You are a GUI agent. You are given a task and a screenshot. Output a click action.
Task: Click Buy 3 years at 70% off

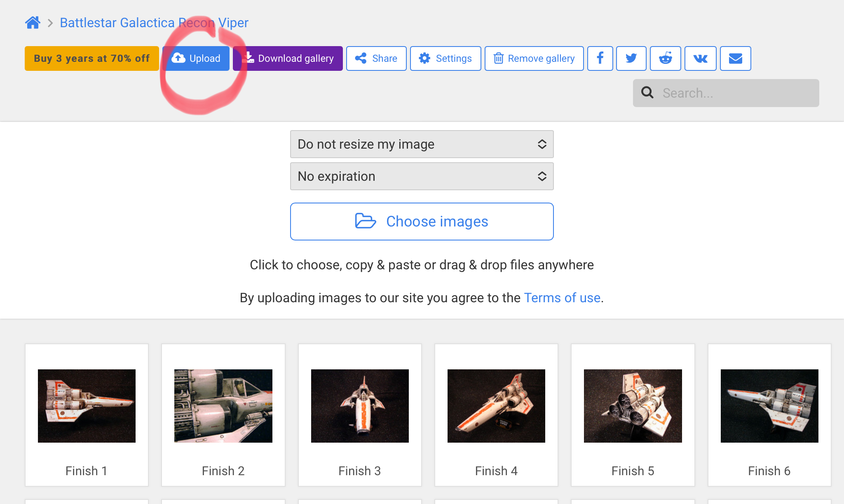91,58
